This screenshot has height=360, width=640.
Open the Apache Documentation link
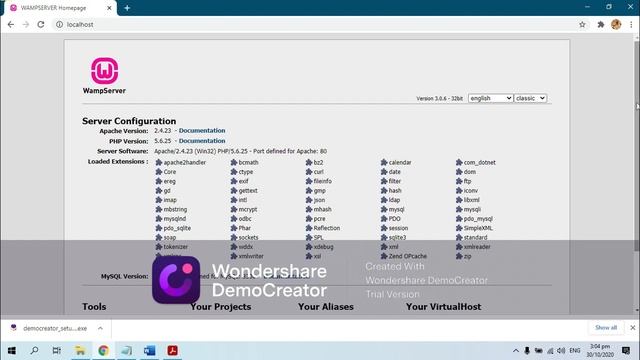[202, 131]
